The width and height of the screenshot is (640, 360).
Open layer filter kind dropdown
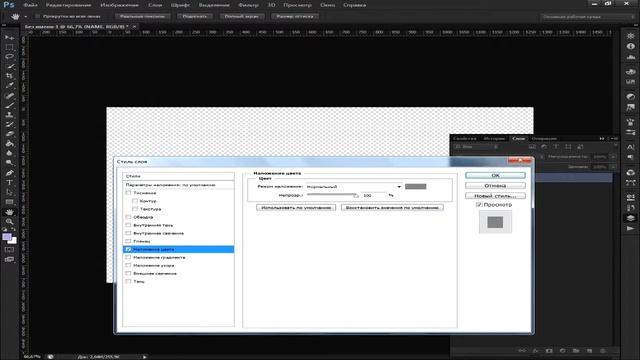click(x=476, y=147)
